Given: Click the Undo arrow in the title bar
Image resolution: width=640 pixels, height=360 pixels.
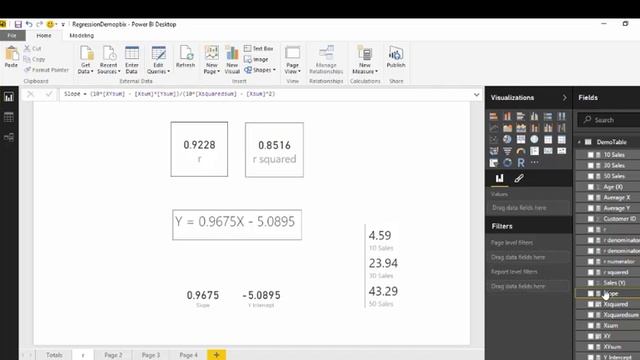Looking at the screenshot, I should coord(29,24).
